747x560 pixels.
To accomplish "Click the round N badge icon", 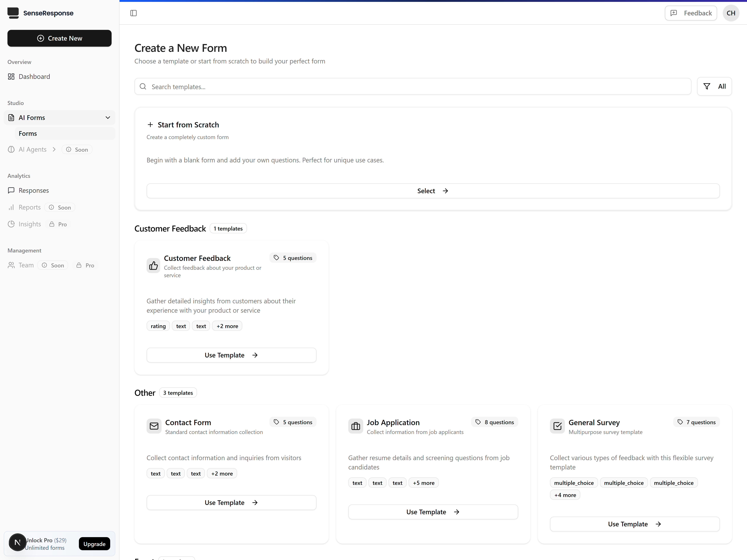I will tap(17, 542).
